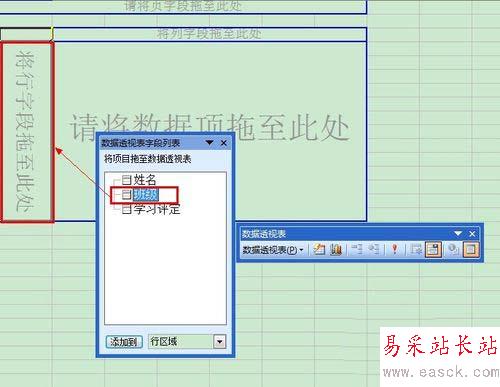The width and height of the screenshot is (500, 387).
Task: Click the 学习评定 field icon
Action: point(126,210)
